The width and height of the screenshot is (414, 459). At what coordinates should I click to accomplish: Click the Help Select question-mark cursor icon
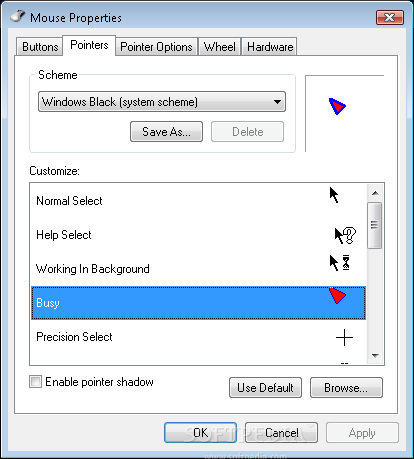[x=345, y=236]
